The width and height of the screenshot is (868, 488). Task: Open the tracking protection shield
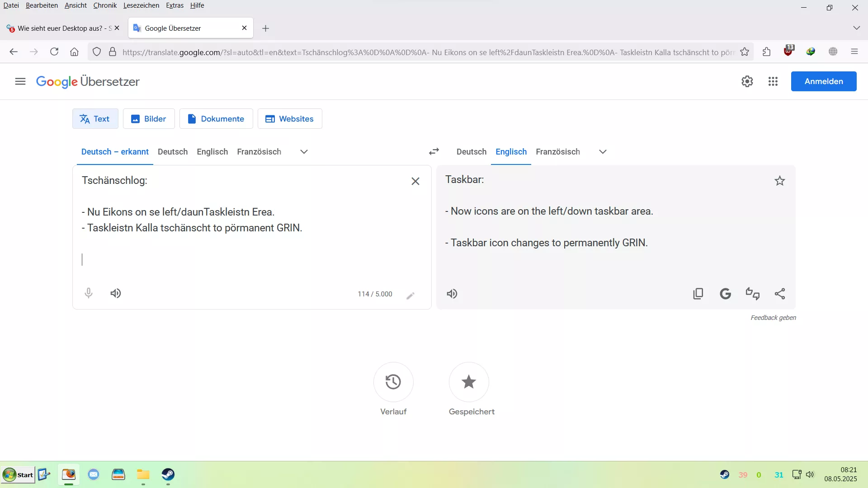[97, 52]
